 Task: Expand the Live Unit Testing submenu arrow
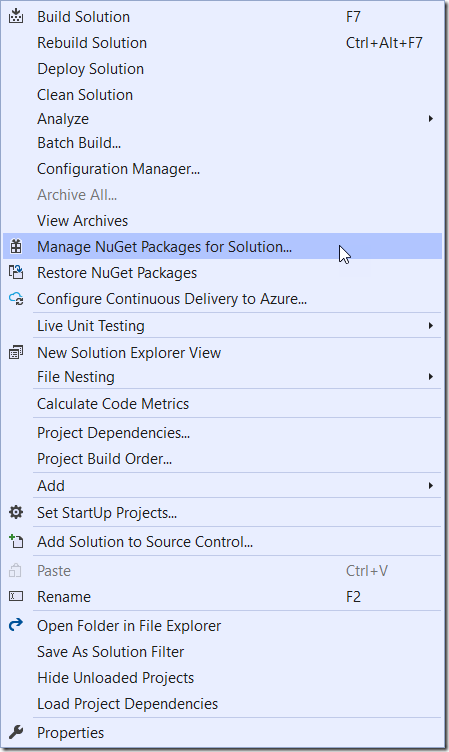431,326
